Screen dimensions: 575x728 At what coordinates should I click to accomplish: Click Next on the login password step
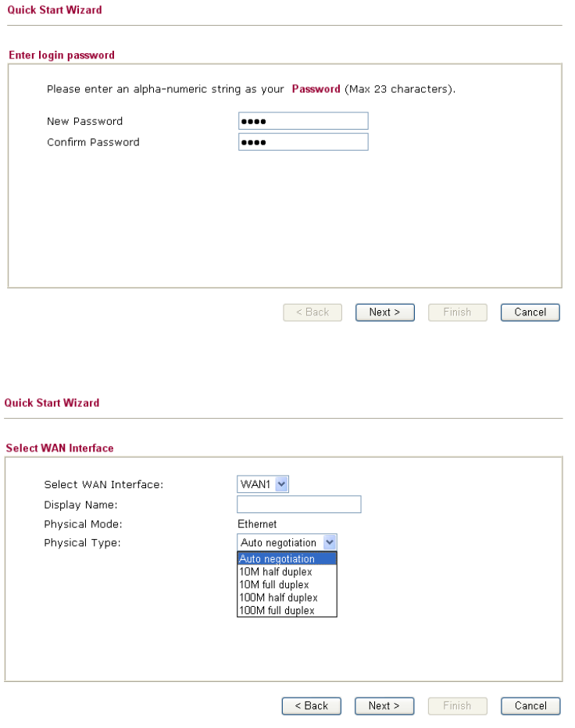pos(384,312)
